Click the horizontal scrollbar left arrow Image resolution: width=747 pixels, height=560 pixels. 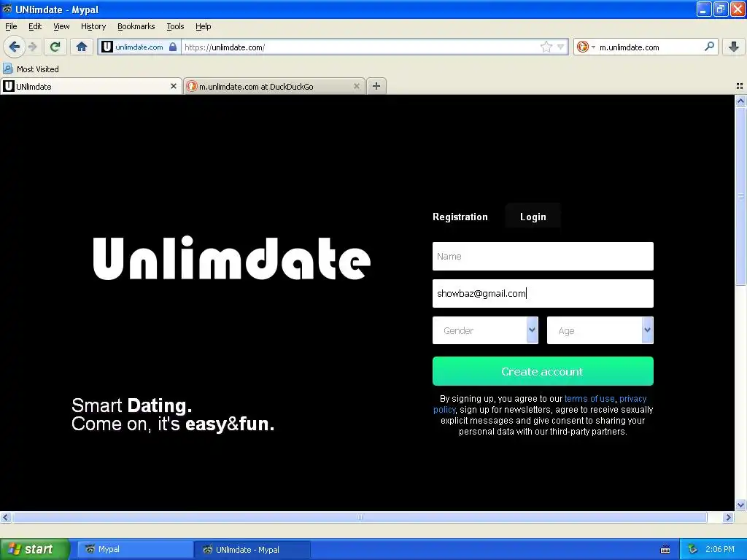[5, 517]
